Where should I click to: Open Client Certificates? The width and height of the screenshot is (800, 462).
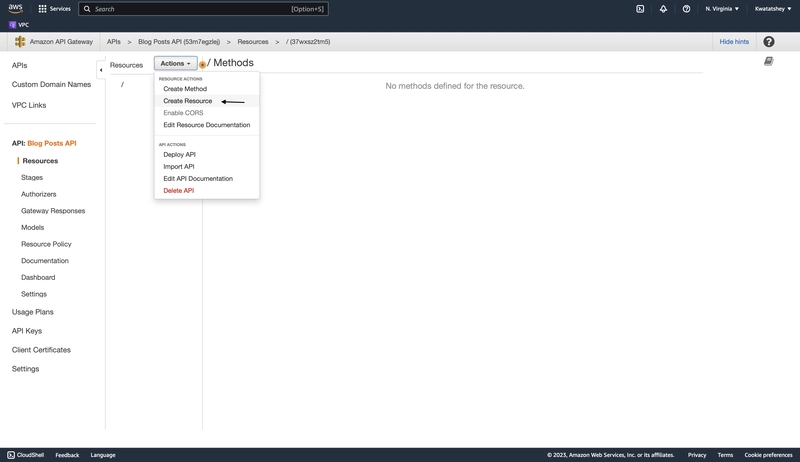41,350
